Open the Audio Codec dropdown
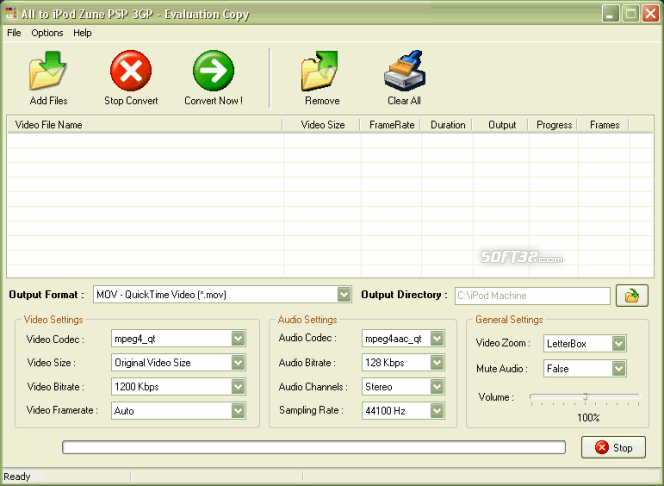Image resolution: width=664 pixels, height=486 pixels. (x=437, y=338)
